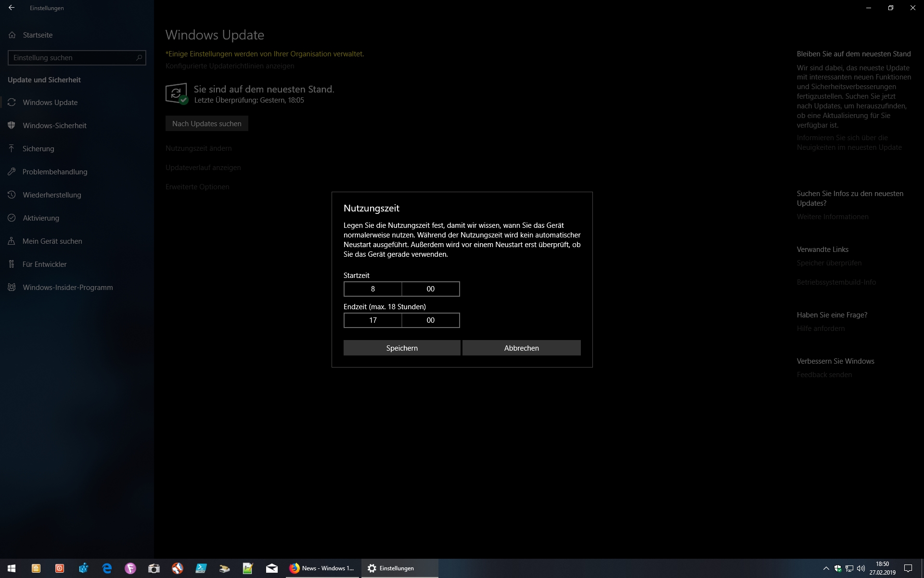Open Windows-Insider-Programm in sidebar

click(67, 288)
